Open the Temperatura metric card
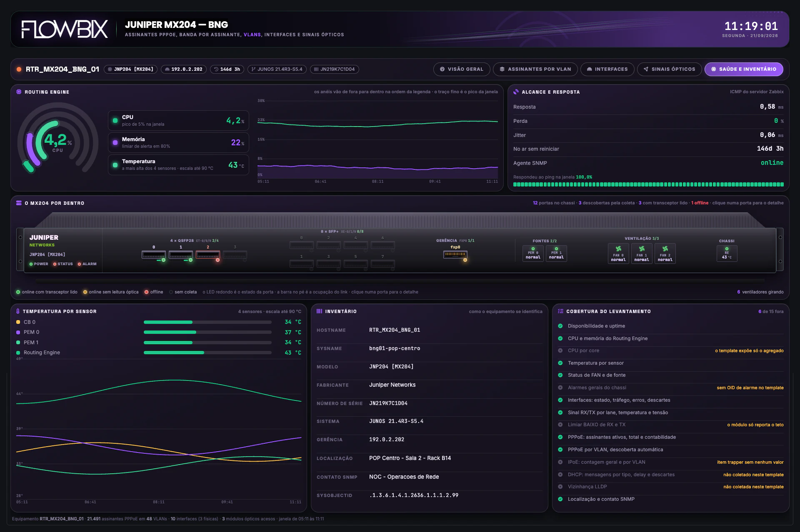The height and width of the screenshot is (532, 800). tap(178, 165)
